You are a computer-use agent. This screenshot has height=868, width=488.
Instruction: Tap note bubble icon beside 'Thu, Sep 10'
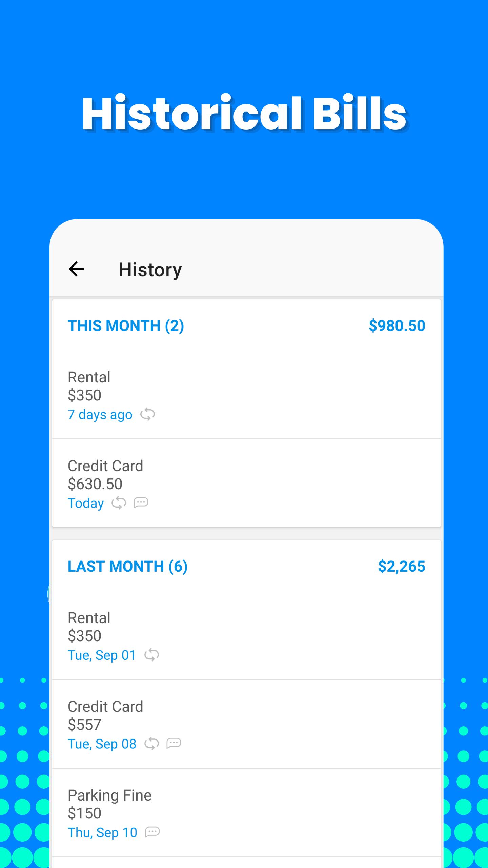coord(152,832)
